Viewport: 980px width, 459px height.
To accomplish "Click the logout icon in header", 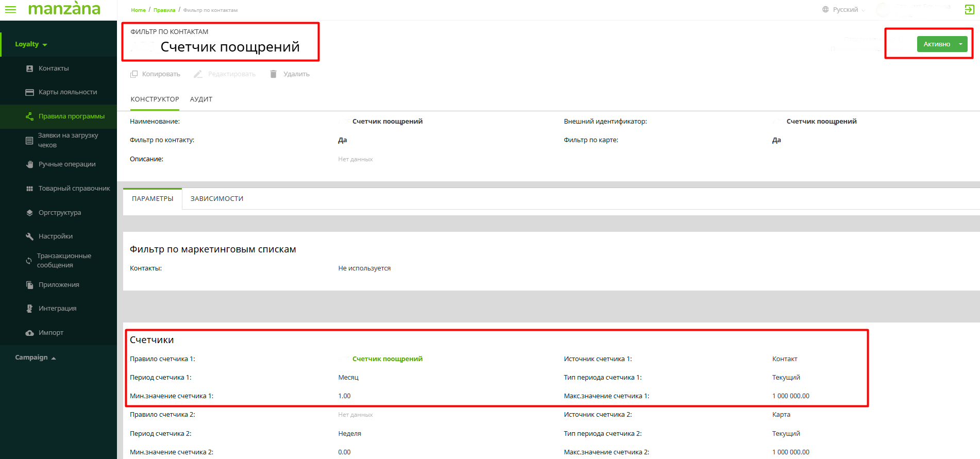I will point(969,9).
